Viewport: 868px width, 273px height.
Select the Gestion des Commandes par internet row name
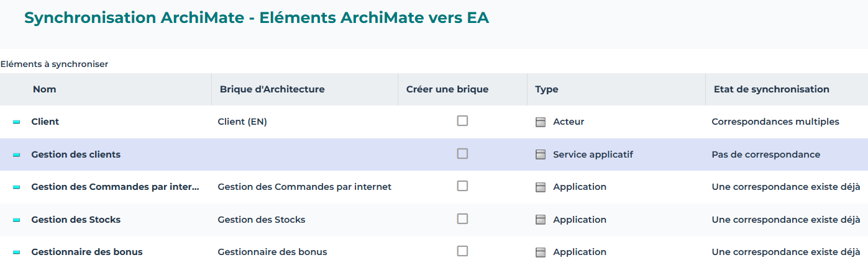115,187
